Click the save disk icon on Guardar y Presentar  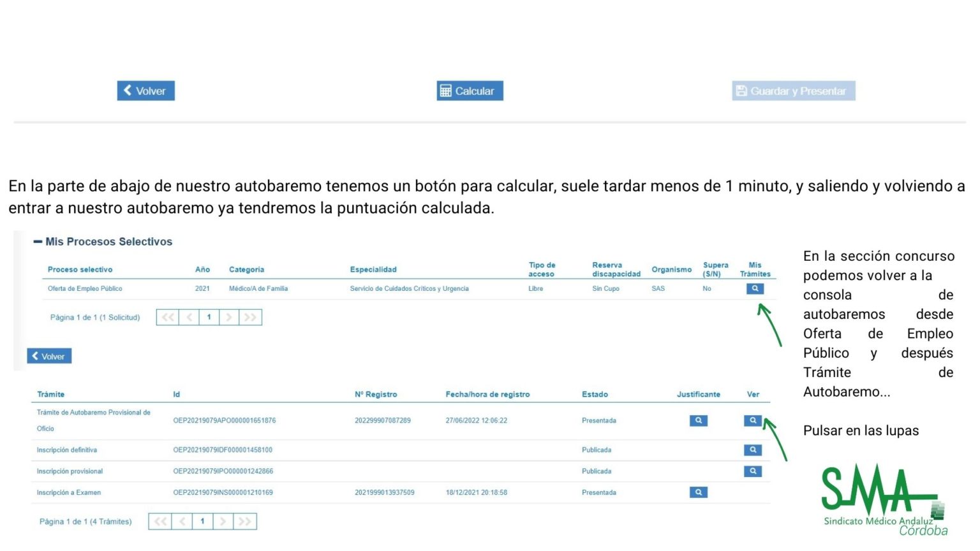coord(741,91)
